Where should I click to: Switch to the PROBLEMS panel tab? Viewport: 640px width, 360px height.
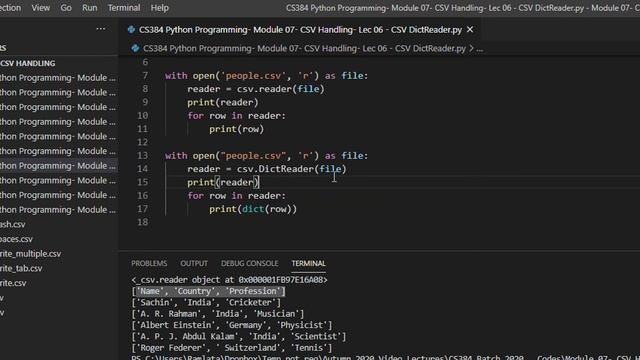pos(149,263)
